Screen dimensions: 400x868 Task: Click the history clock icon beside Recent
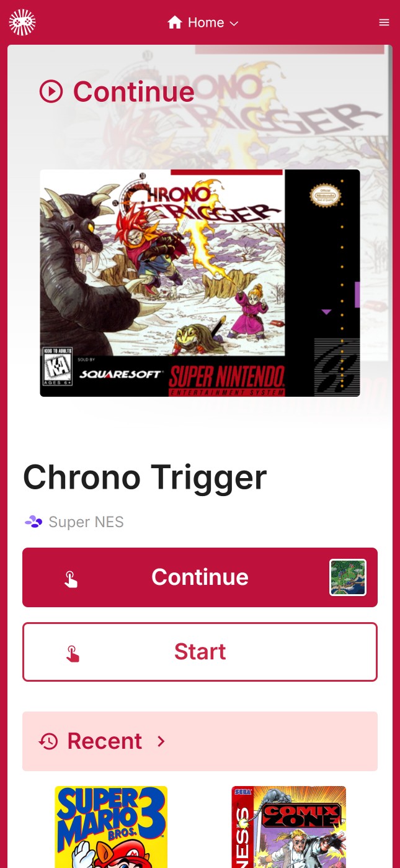pyautogui.click(x=48, y=741)
